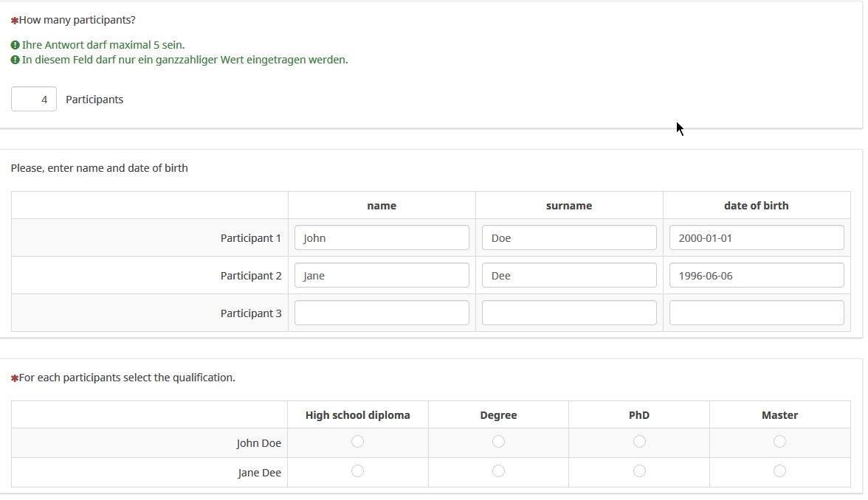The image size is (868, 500).
Task: Select Master for Jane Dee
Action: (779, 471)
